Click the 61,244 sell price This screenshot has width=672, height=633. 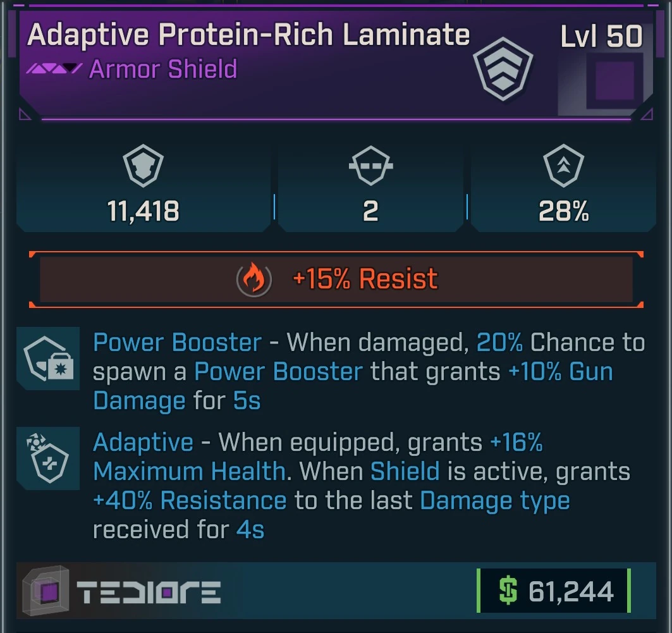pyautogui.click(x=571, y=592)
